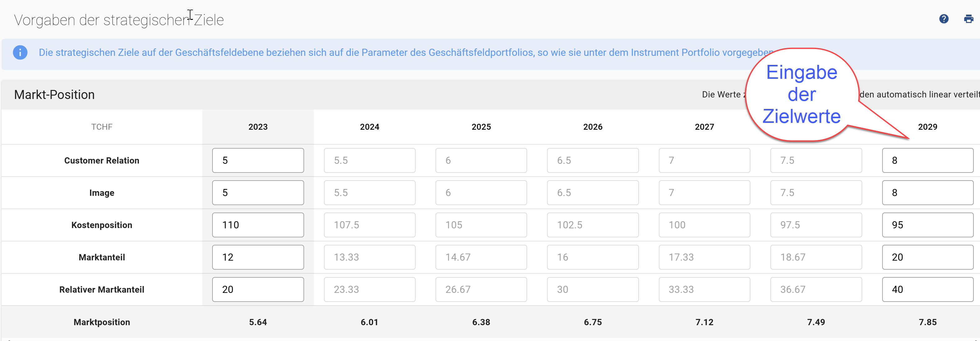The image size is (980, 341).
Task: Click the blue info icon in banner
Action: (20, 52)
